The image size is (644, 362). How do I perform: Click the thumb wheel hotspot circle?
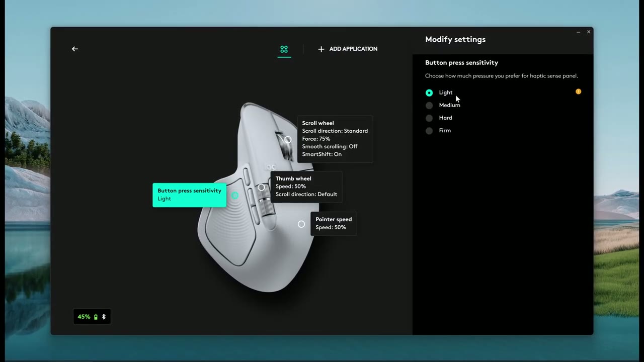click(261, 187)
